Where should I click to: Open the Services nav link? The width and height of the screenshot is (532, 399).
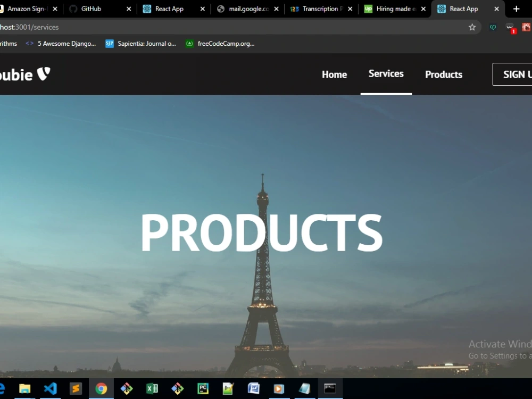(386, 73)
